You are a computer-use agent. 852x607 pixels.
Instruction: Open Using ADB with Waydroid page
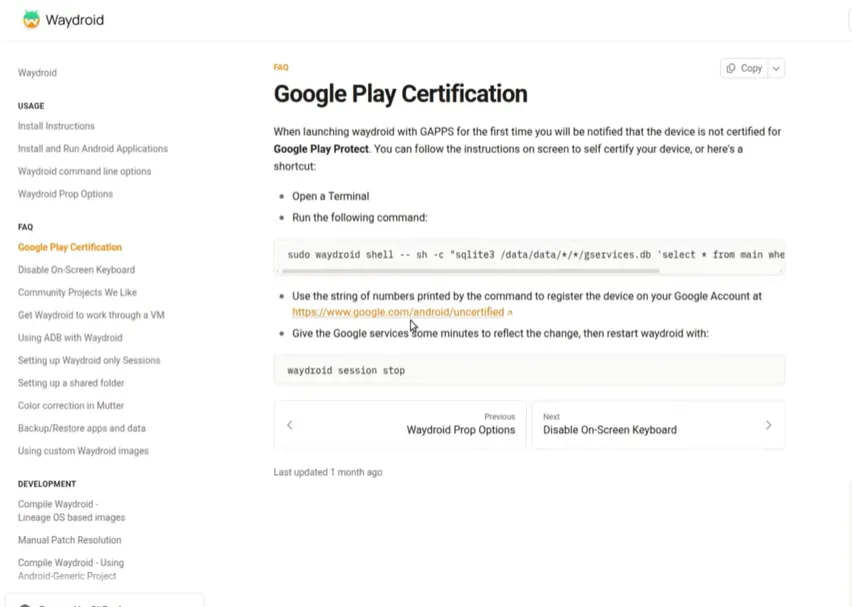(69, 337)
